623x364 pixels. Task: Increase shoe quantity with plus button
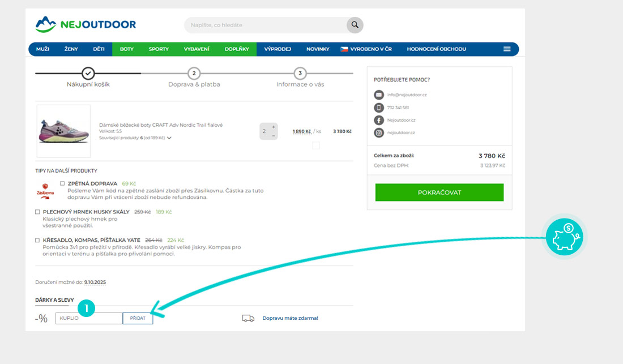coord(274,127)
